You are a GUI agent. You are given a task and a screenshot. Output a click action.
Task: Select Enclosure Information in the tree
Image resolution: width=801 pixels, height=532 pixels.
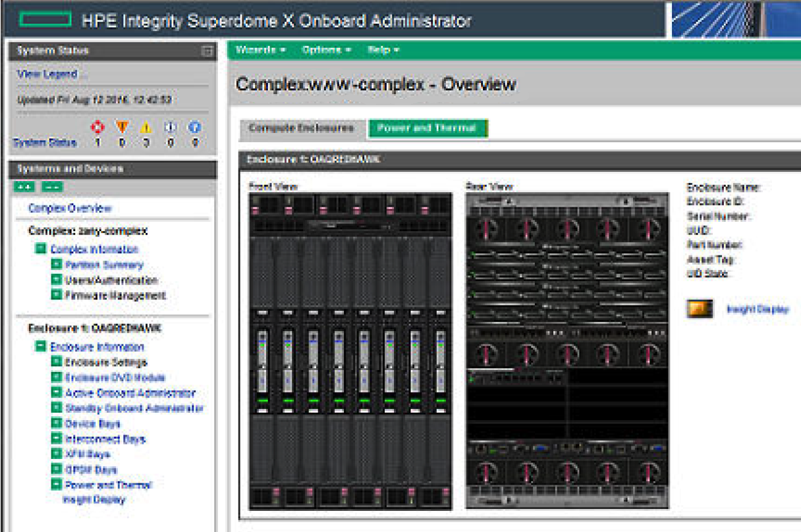click(97, 347)
